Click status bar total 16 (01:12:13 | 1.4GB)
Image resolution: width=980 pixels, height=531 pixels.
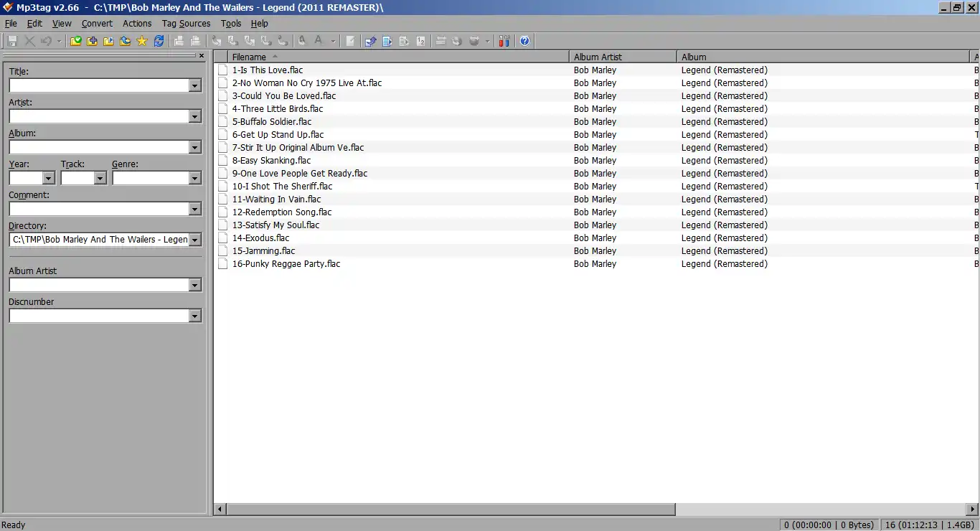coord(929,525)
